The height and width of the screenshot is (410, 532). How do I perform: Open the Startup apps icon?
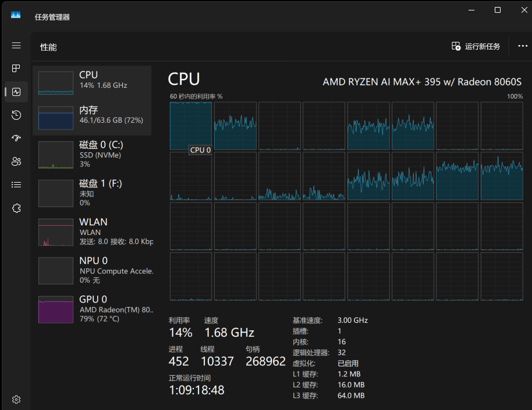click(x=16, y=138)
